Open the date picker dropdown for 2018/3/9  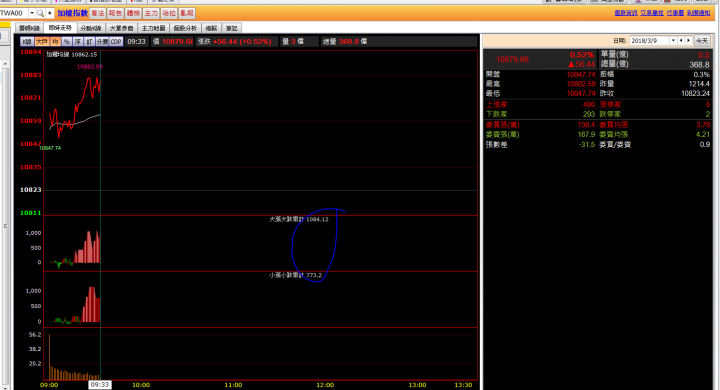click(673, 40)
